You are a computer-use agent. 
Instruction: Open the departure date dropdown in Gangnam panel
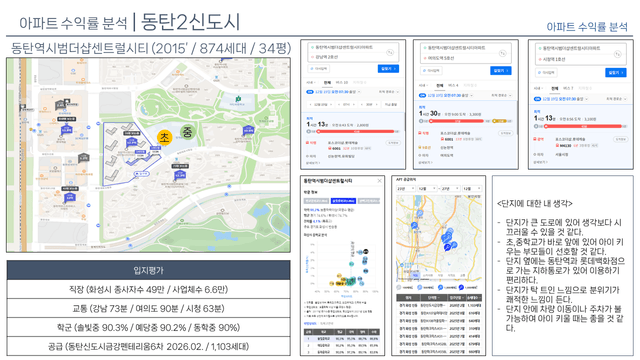[x=322, y=104]
